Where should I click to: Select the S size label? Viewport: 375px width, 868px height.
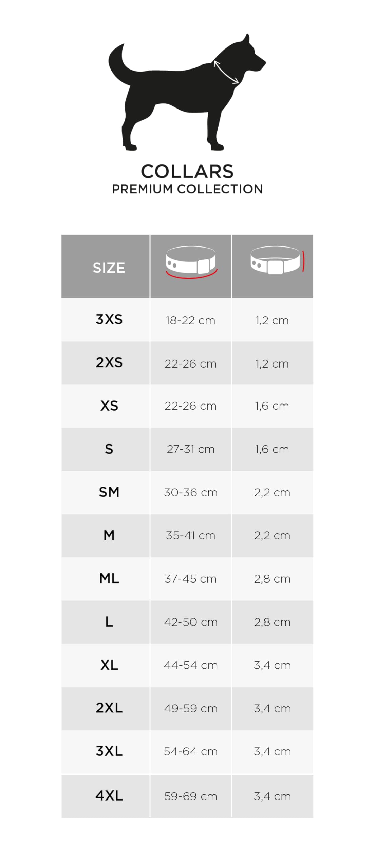point(109,449)
